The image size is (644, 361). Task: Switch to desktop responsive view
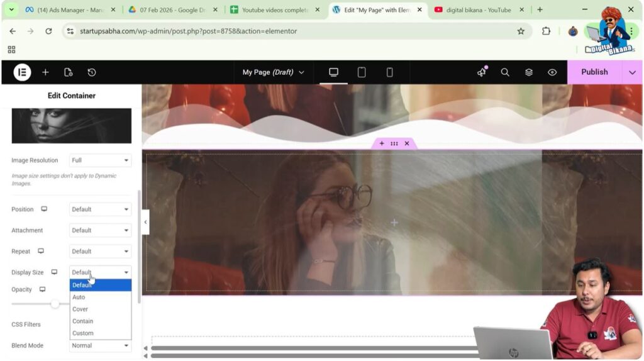[333, 72]
